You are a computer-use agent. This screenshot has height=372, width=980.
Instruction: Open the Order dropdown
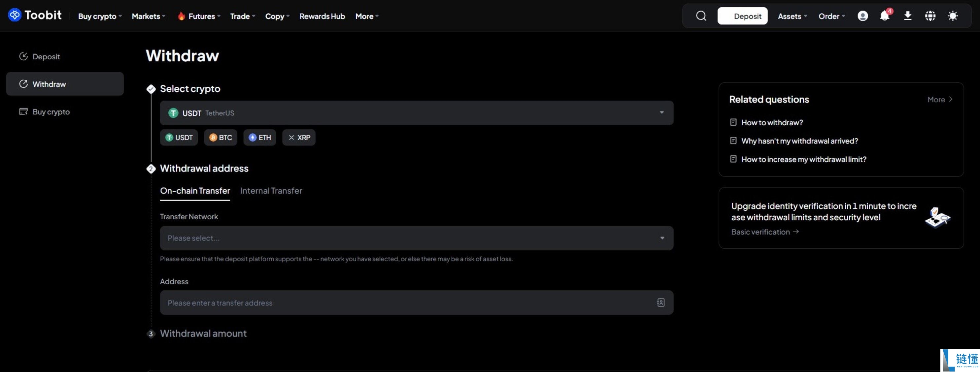[832, 16]
